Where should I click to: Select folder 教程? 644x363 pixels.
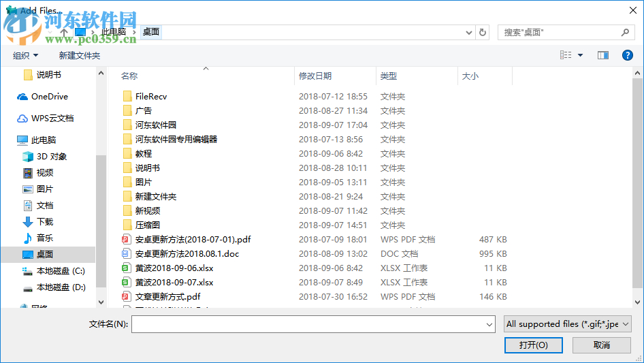point(144,154)
